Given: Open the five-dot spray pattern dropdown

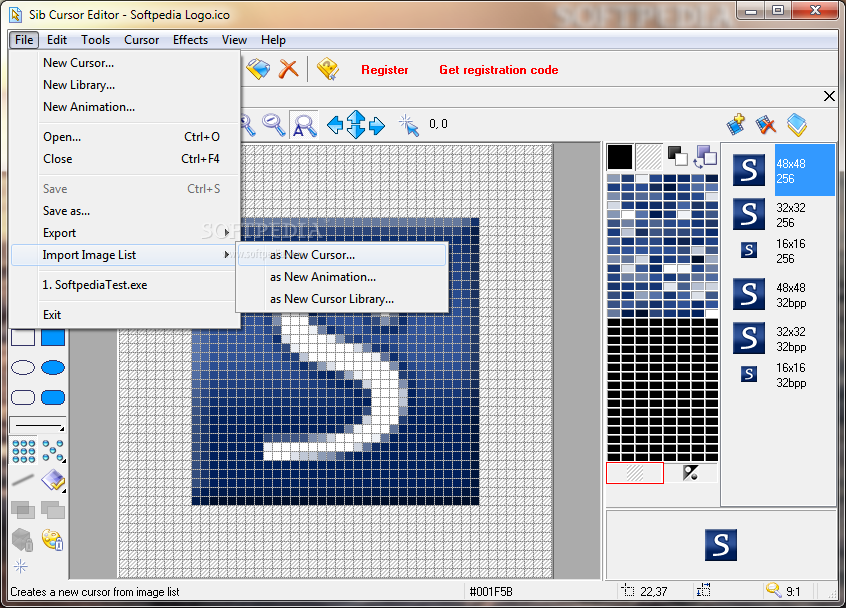Looking at the screenshot, I should (x=53, y=450).
